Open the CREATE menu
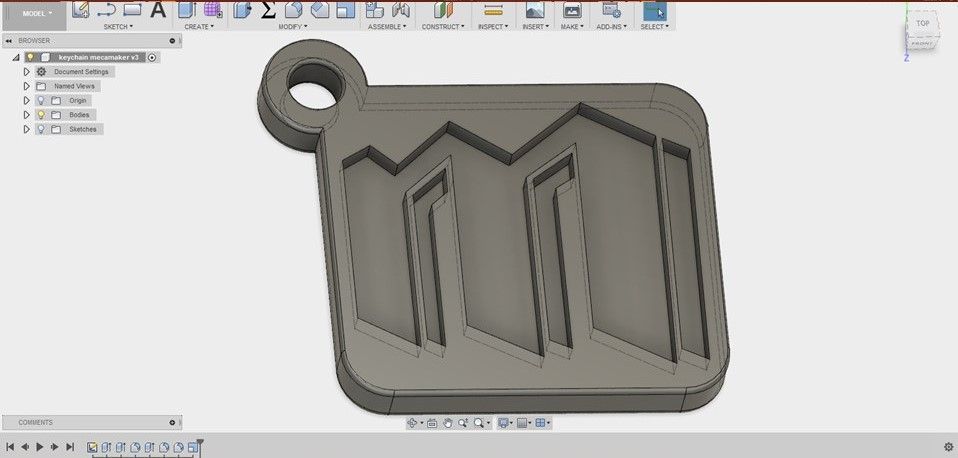 click(x=199, y=27)
